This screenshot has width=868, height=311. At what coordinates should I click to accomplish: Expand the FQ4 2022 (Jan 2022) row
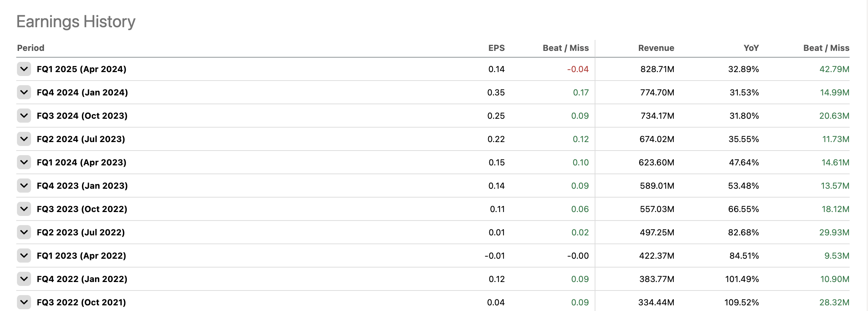tap(24, 279)
